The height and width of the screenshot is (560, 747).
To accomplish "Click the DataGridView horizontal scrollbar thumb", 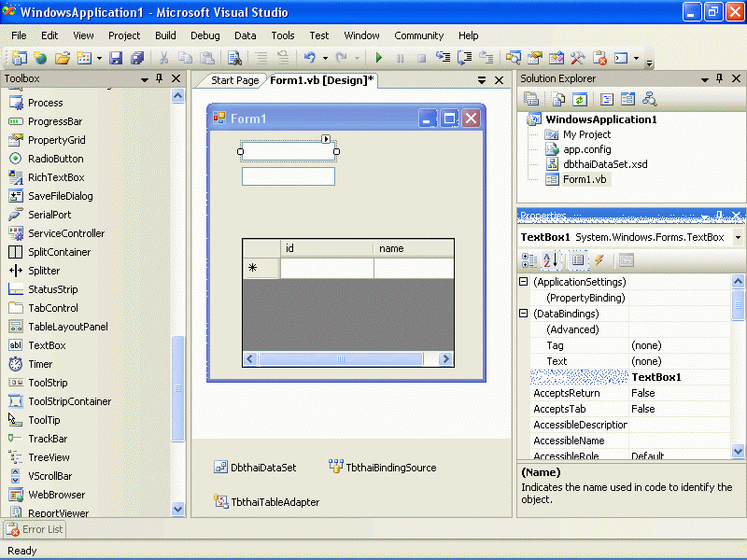I will click(x=341, y=358).
